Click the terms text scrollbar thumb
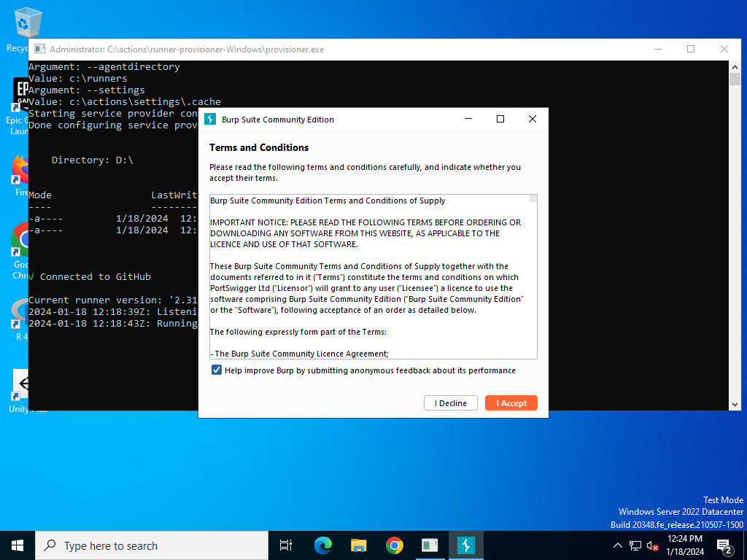 click(533, 198)
